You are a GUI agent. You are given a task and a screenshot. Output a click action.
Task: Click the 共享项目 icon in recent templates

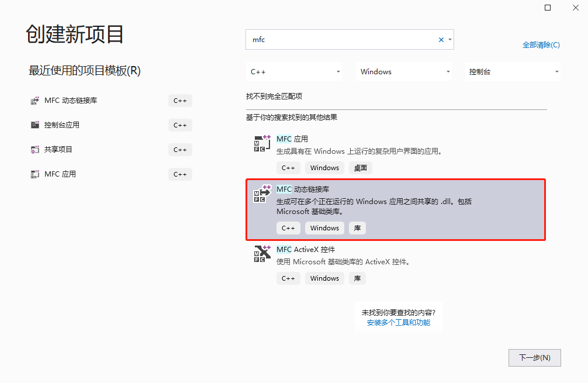[x=35, y=150]
